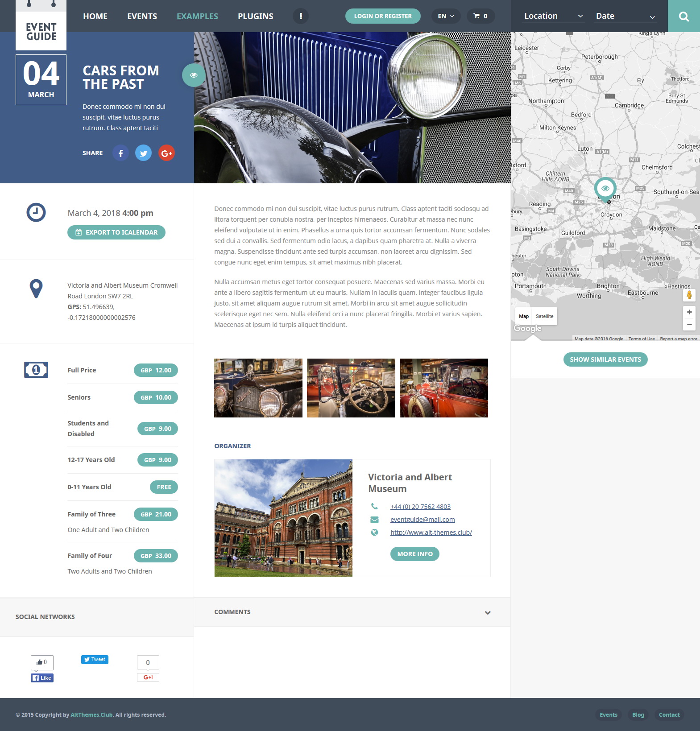Open the Location dropdown

pyautogui.click(x=554, y=16)
